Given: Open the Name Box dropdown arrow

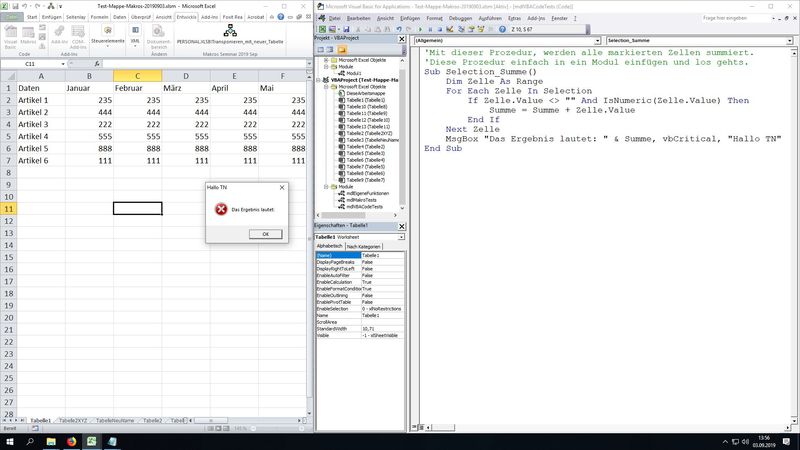Looking at the screenshot, I should (x=63, y=64).
